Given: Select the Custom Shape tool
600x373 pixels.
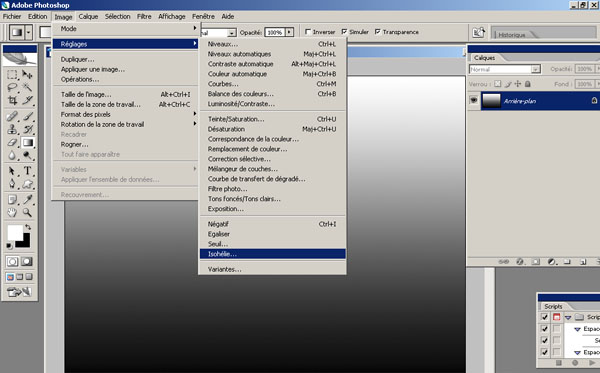Looking at the screenshot, I should click(27, 184).
